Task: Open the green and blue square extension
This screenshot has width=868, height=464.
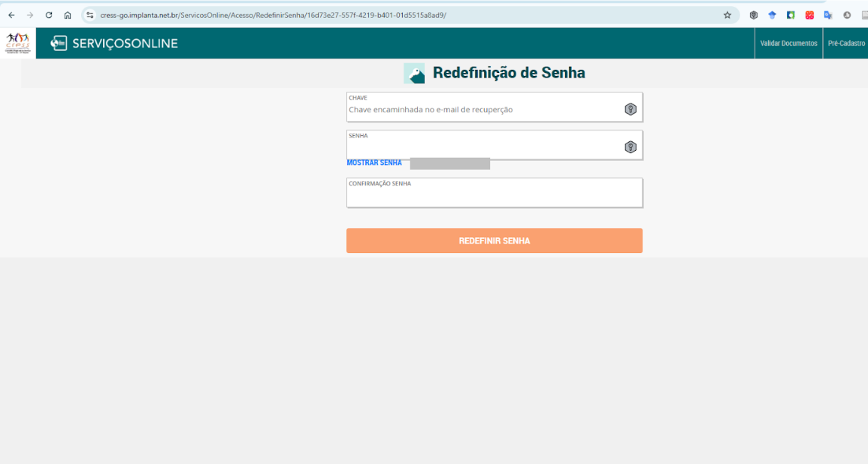Action: 791,16
